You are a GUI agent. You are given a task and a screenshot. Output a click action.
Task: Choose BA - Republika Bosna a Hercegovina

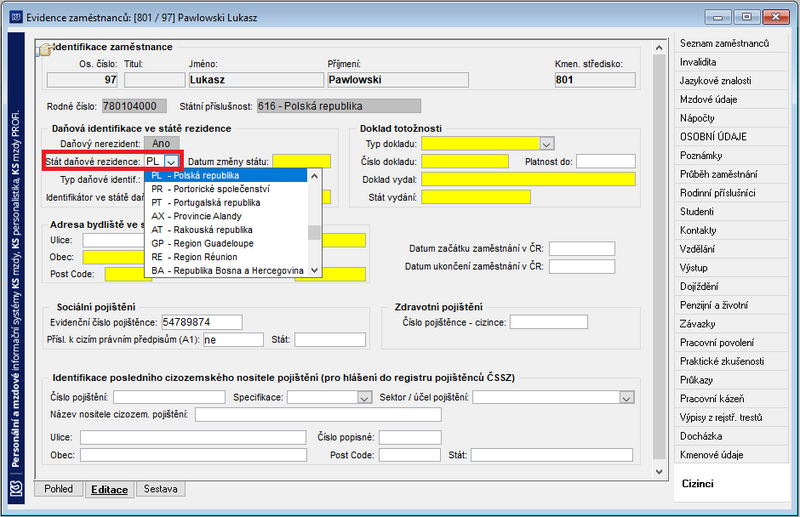(x=227, y=270)
